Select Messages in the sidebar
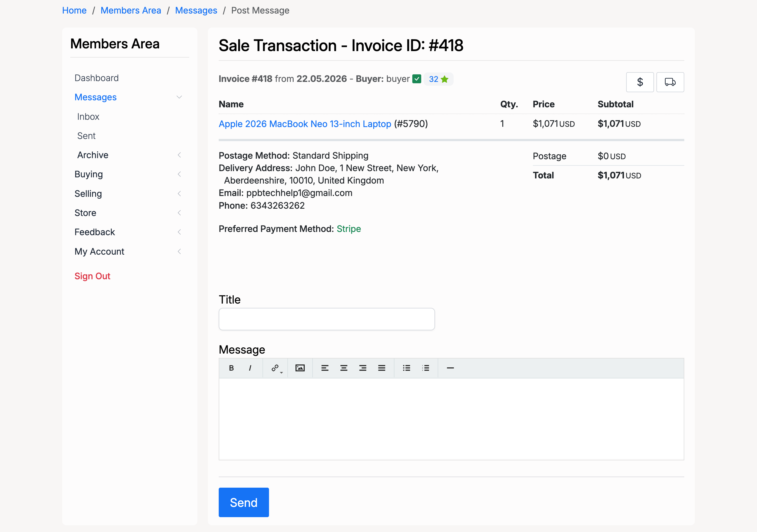This screenshot has height=532, width=757. pyautogui.click(x=96, y=97)
